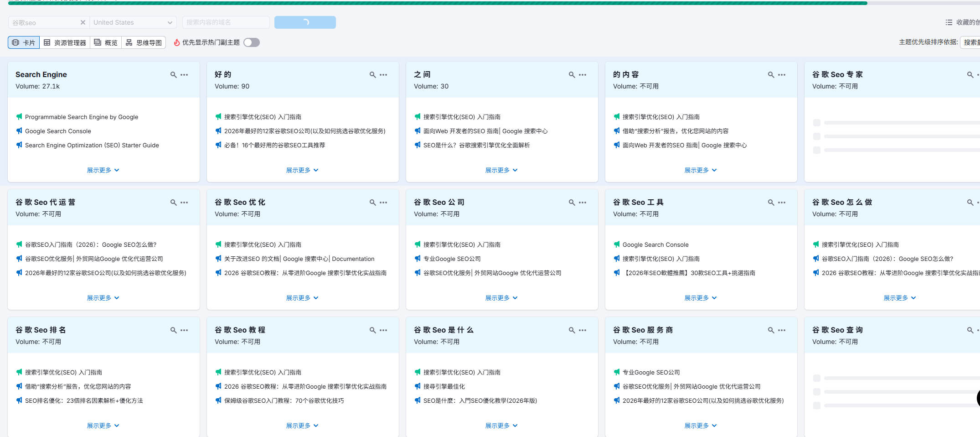
Task: Open 【2026年SEO軟體推薦】30款SEO工具 link
Action: click(689, 273)
